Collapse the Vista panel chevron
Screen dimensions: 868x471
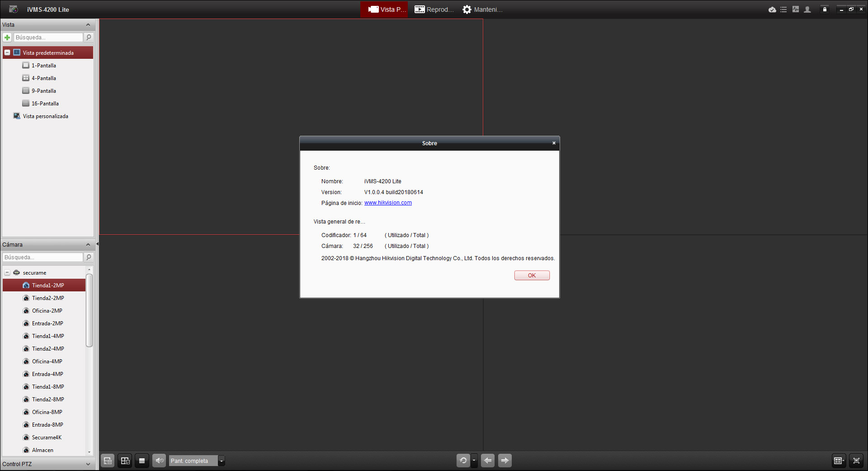[88, 25]
